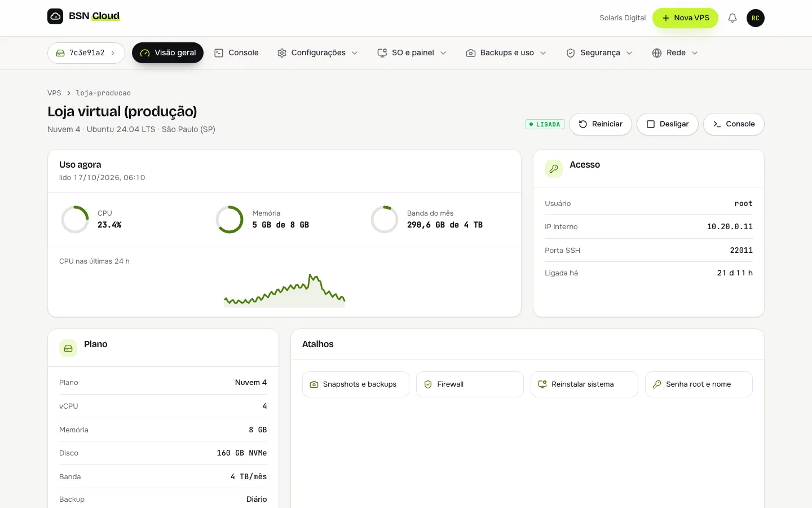This screenshot has height=508, width=812.
Task: Click the lido 17/10/2026, 06:10 timestamp
Action: [x=102, y=178]
